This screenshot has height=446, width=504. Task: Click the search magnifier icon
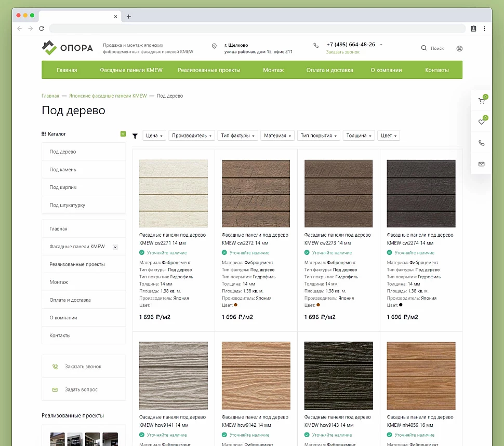[x=424, y=48]
